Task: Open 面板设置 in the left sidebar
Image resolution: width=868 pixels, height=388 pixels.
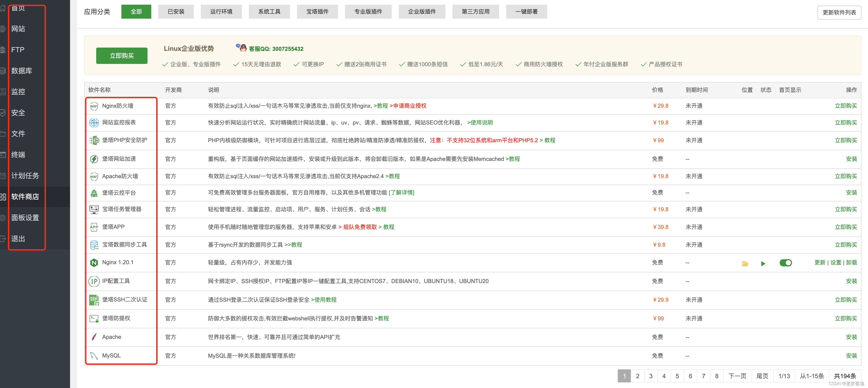Action: pos(25,218)
